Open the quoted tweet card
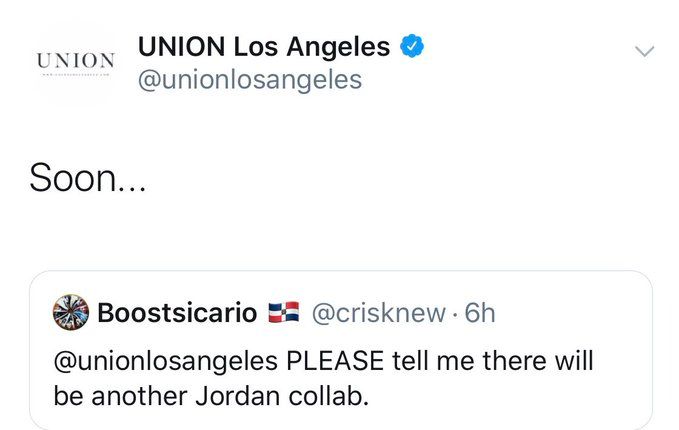Screen dimensions: 679x430 point(341,350)
